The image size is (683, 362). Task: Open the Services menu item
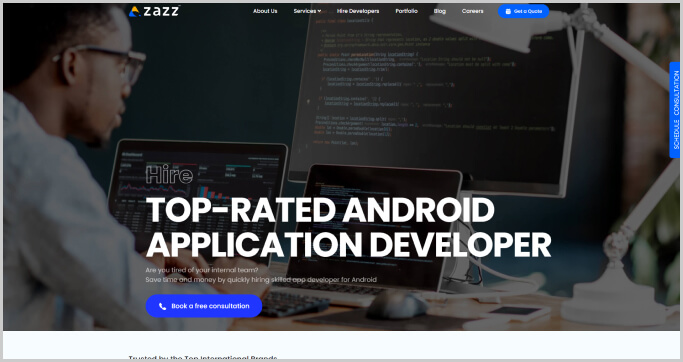304,11
